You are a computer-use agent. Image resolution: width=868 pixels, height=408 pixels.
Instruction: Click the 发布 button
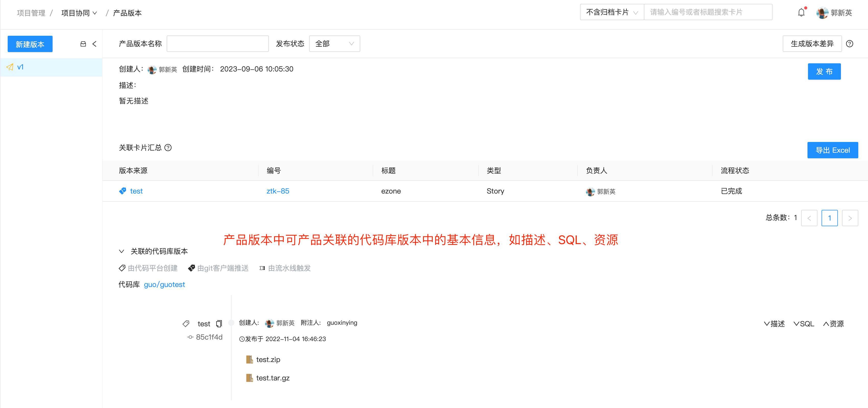pyautogui.click(x=824, y=71)
